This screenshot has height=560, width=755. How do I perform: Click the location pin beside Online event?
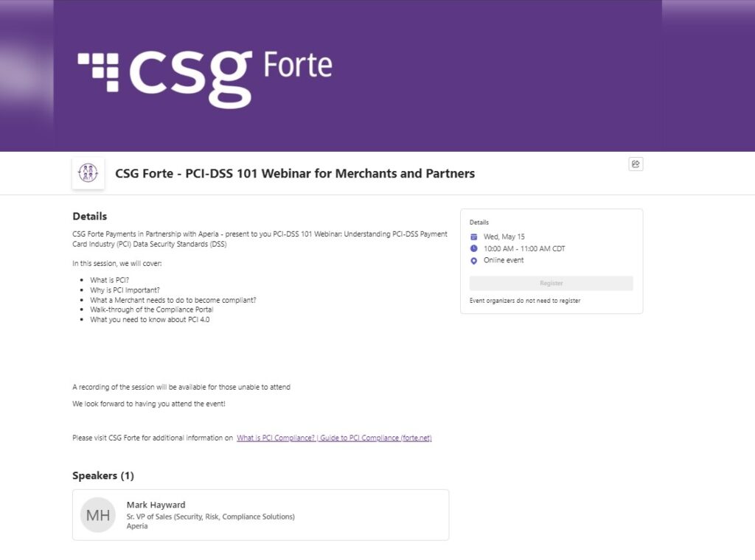coord(474,260)
